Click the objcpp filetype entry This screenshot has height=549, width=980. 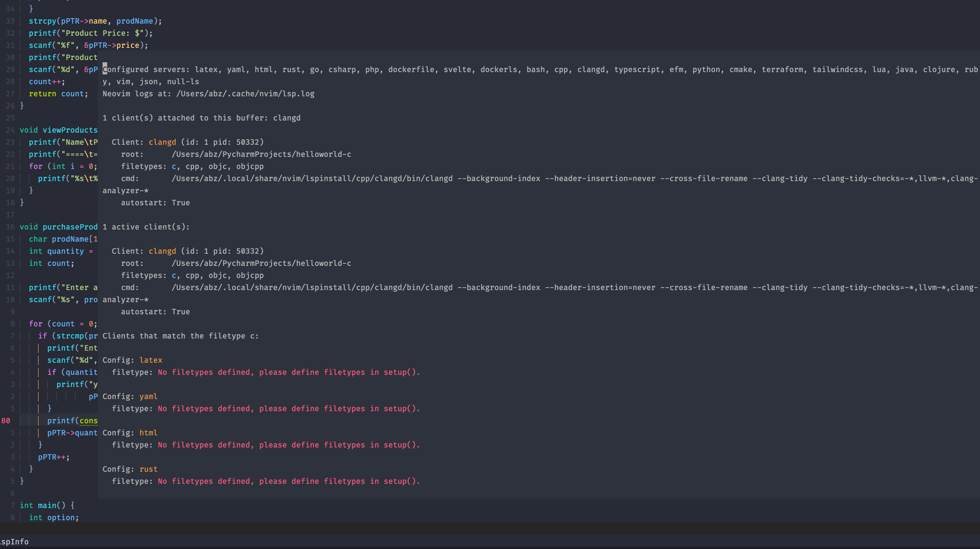pyautogui.click(x=250, y=166)
